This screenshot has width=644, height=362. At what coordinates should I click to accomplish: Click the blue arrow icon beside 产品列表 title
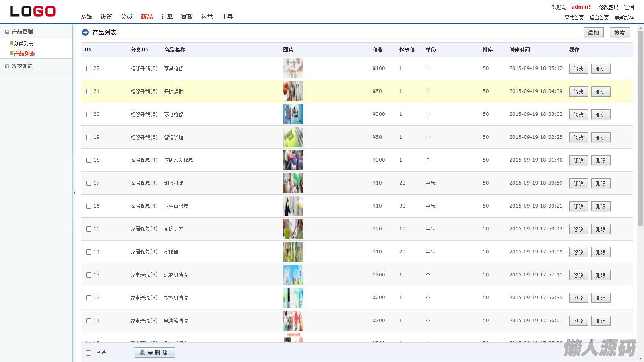point(85,33)
